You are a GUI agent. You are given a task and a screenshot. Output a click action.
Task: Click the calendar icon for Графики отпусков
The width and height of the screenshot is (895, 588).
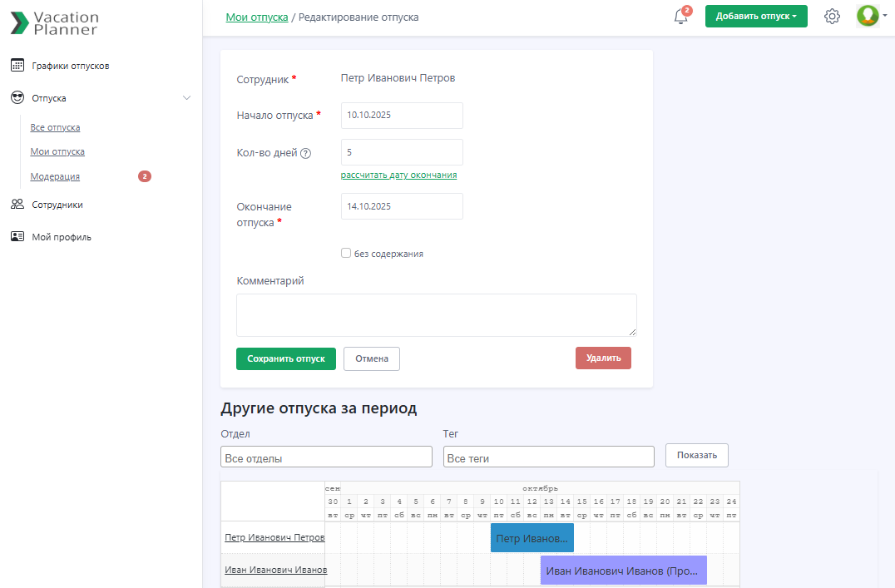pyautogui.click(x=17, y=66)
